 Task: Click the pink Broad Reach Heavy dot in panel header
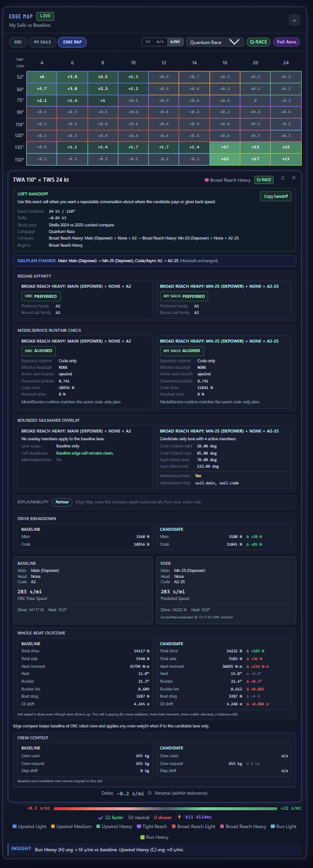(206, 179)
